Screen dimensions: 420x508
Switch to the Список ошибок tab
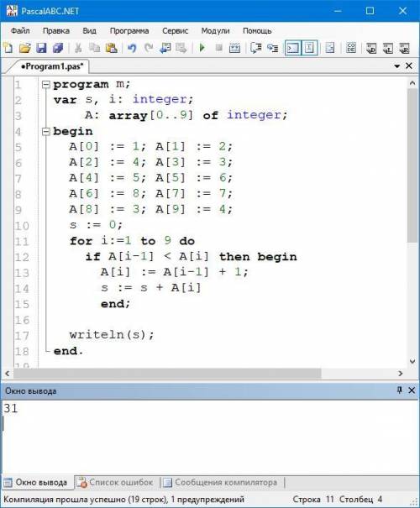115,483
